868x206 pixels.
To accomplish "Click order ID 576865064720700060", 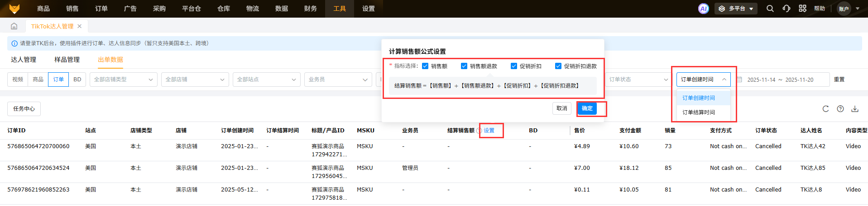I will click(x=38, y=146).
